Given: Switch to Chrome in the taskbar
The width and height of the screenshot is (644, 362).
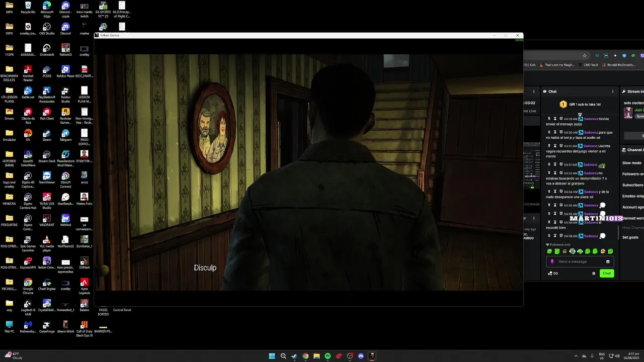Looking at the screenshot, I should [305, 356].
